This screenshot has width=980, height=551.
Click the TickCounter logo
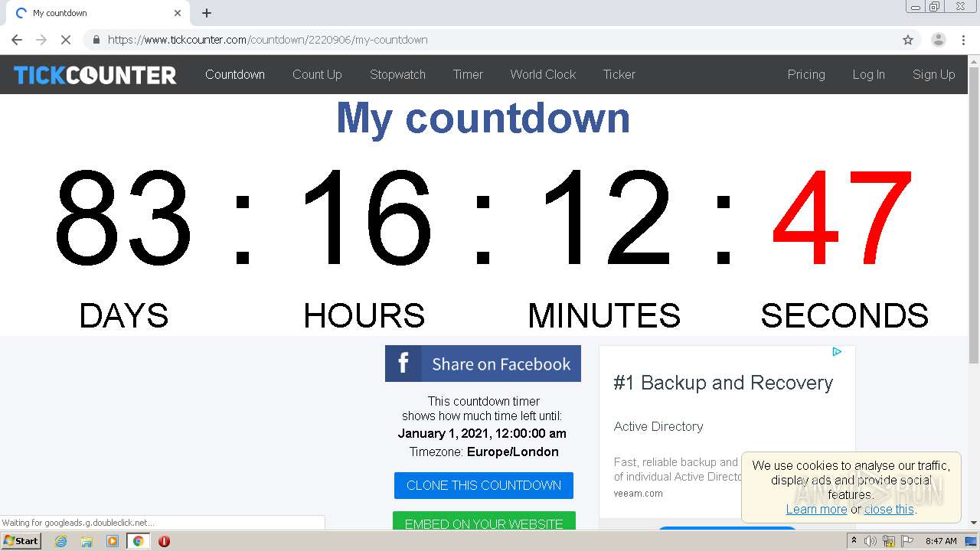95,74
